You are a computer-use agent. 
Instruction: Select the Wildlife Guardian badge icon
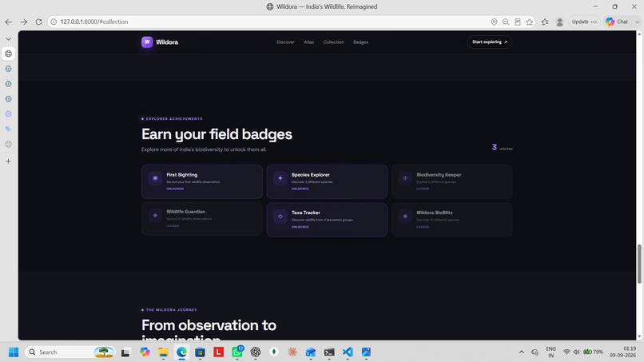[155, 215]
